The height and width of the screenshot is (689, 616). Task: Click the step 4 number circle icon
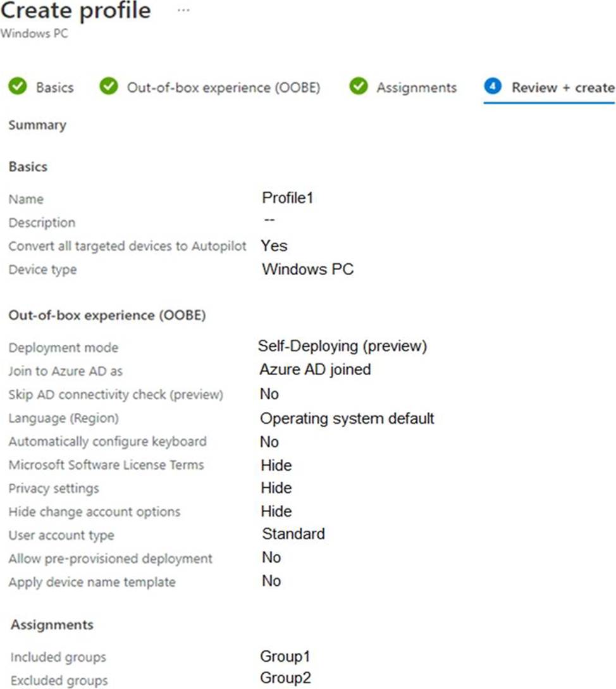(x=493, y=87)
